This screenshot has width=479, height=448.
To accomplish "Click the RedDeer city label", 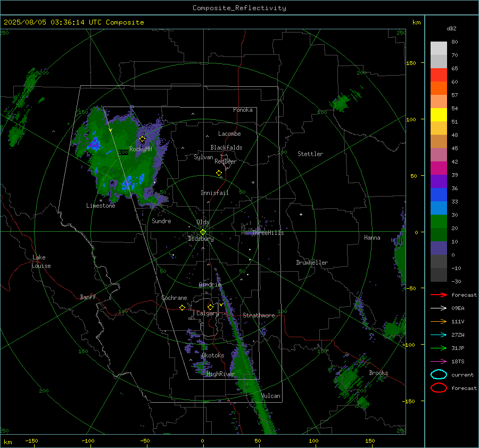I will pyautogui.click(x=226, y=161).
